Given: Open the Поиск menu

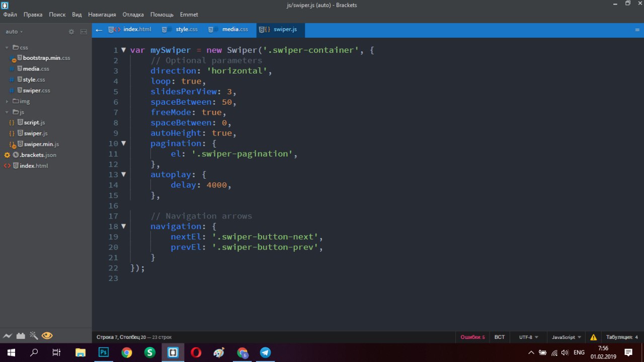Looking at the screenshot, I should point(57,15).
